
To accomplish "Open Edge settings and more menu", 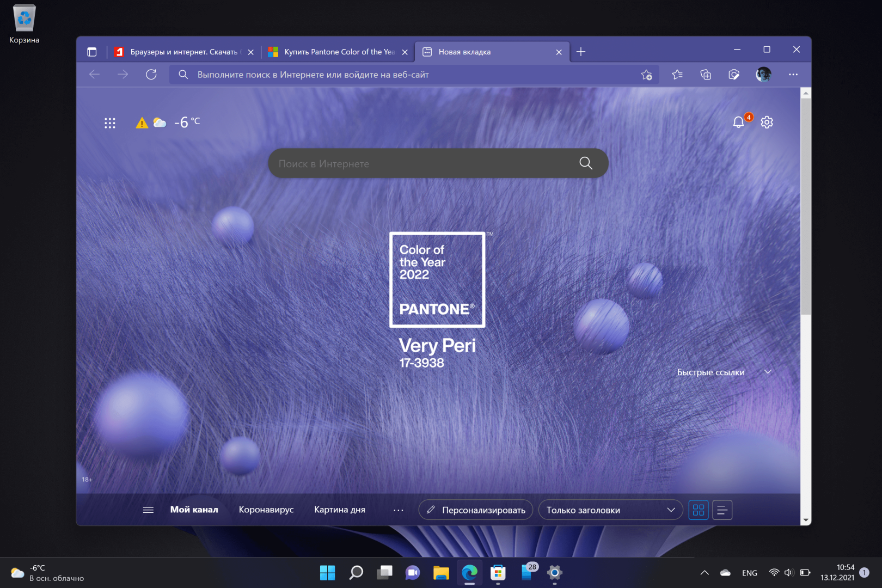I will coord(793,75).
